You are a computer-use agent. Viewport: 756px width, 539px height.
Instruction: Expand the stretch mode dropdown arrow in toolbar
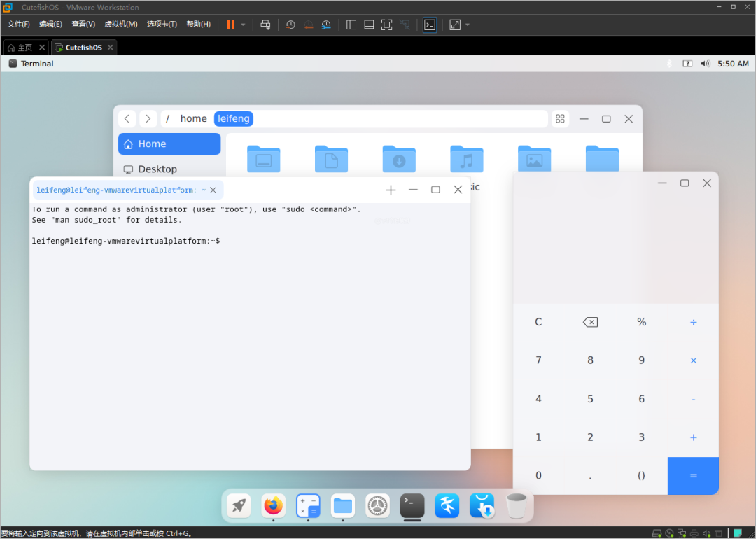coord(467,24)
